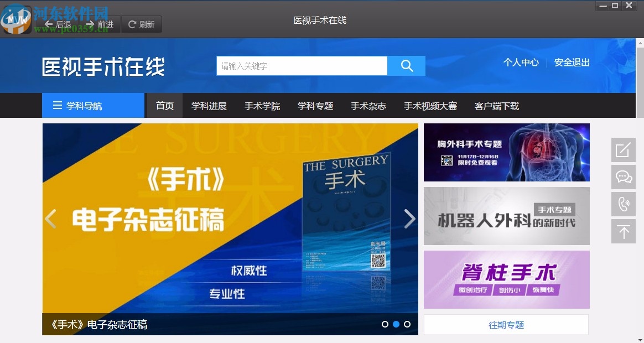Log out via 安全退出

[x=572, y=63]
